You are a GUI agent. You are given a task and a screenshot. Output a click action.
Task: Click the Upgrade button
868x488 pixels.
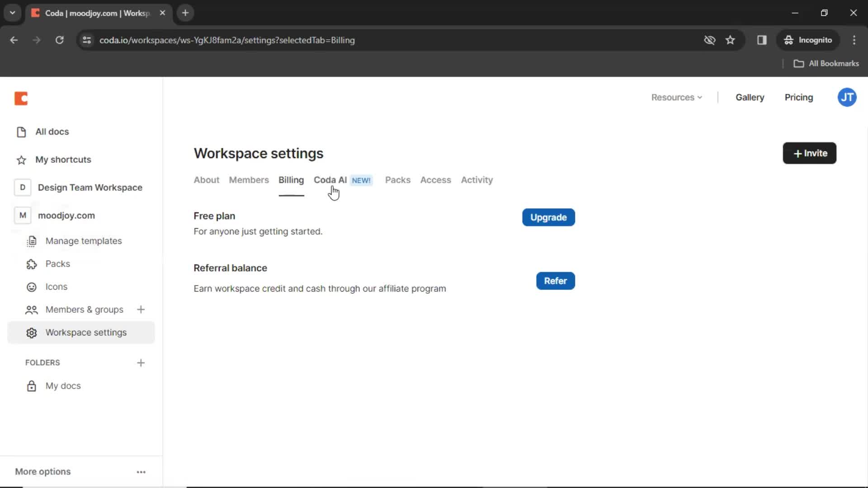(548, 217)
